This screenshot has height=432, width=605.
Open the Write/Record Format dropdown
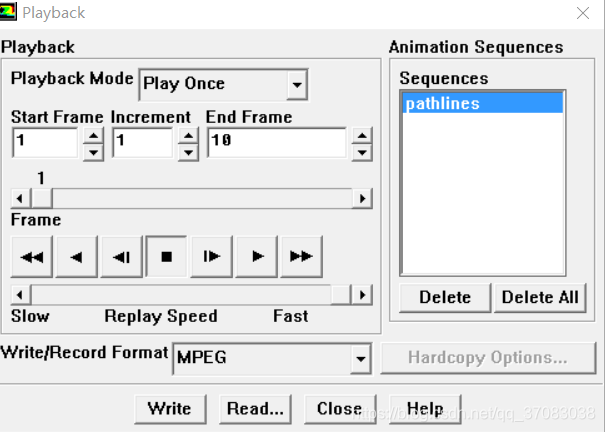click(x=361, y=359)
